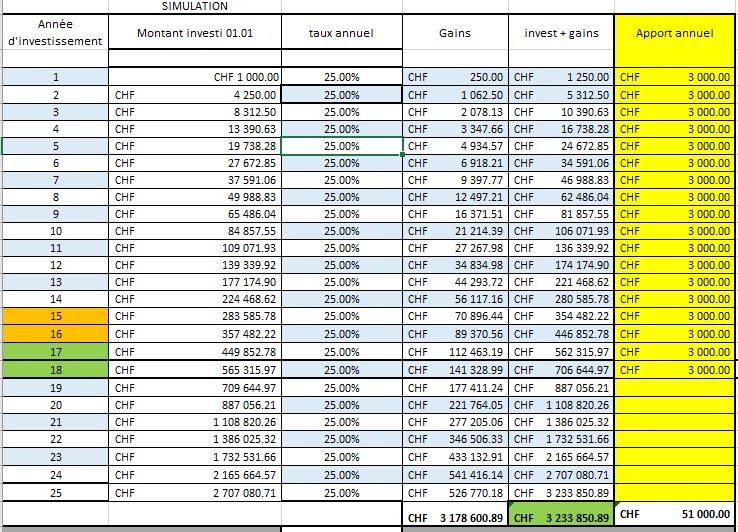
Task: Click the Gains value 27 267.98
Action: [x=455, y=248]
